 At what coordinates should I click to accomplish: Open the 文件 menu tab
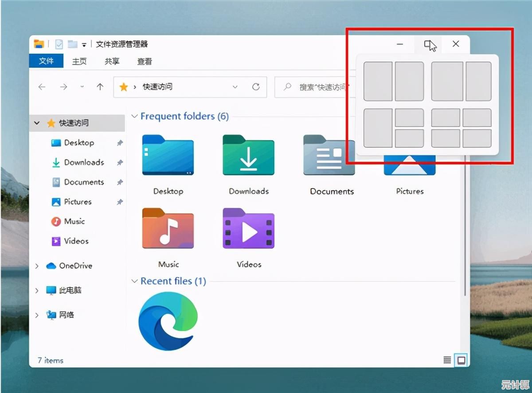coord(46,61)
